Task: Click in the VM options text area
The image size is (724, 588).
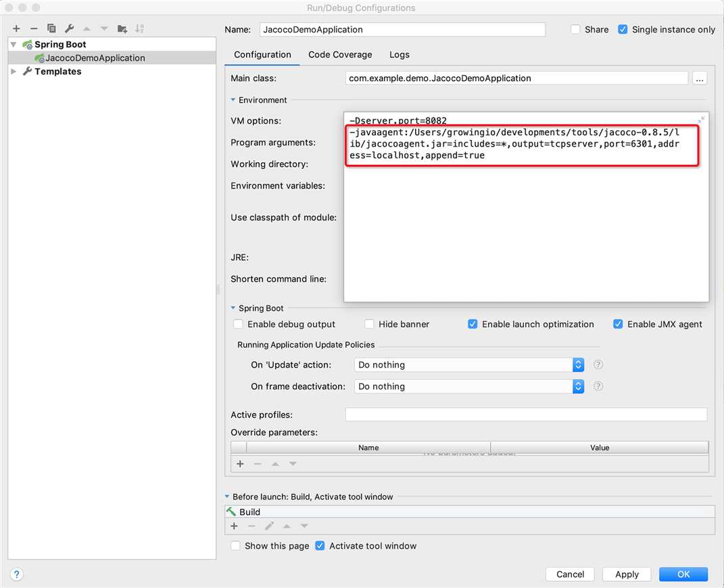Action: (x=526, y=207)
